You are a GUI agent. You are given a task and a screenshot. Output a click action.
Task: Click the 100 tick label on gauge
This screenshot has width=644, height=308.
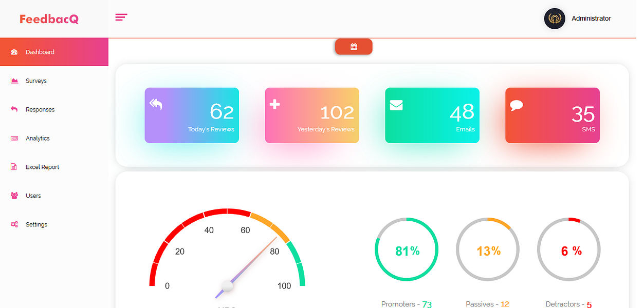click(284, 286)
